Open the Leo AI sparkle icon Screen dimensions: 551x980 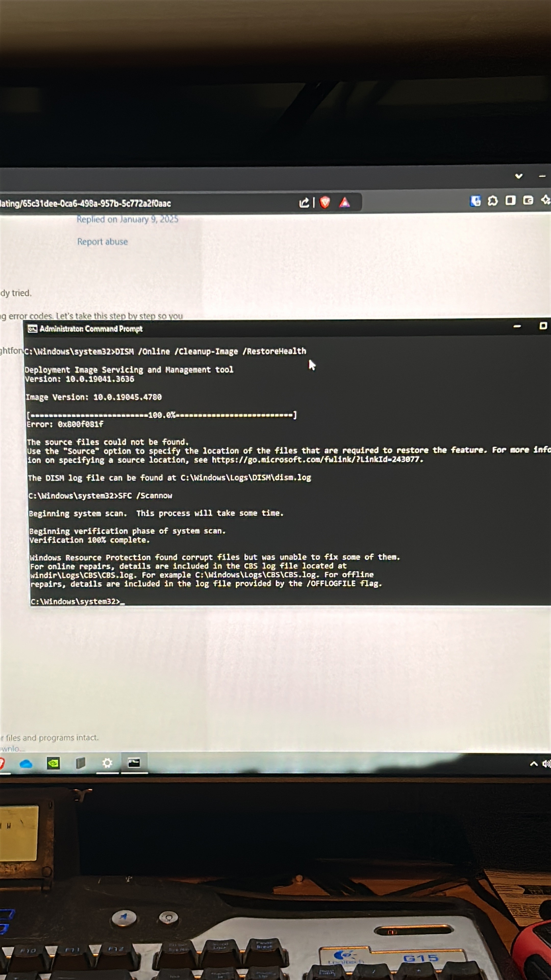pos(546,200)
